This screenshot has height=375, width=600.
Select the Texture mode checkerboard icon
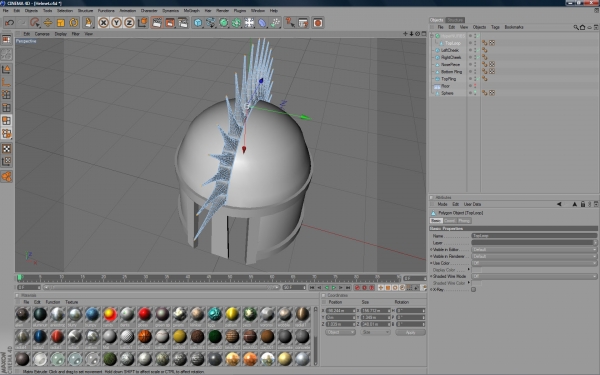pos(7,148)
